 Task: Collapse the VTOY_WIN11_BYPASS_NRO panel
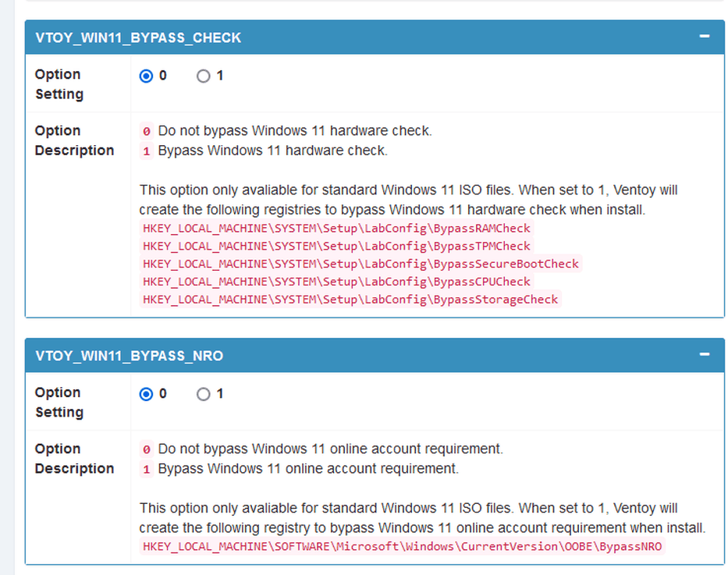(705, 354)
